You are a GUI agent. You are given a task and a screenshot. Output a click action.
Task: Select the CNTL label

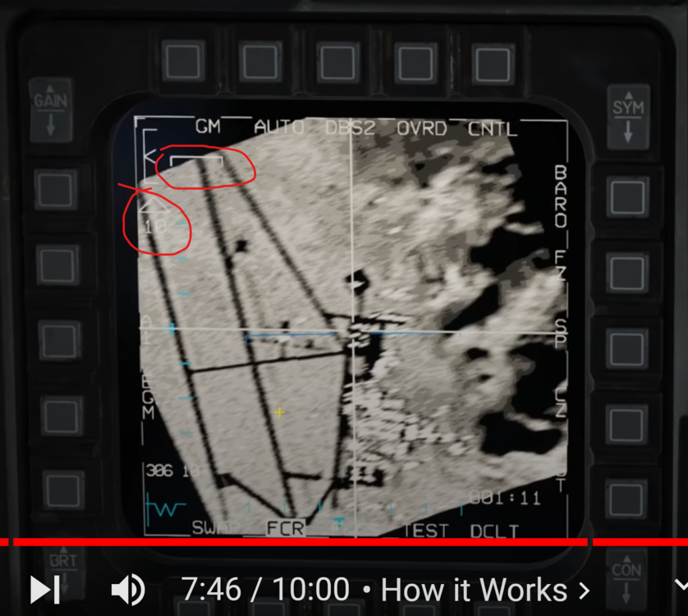tap(493, 129)
